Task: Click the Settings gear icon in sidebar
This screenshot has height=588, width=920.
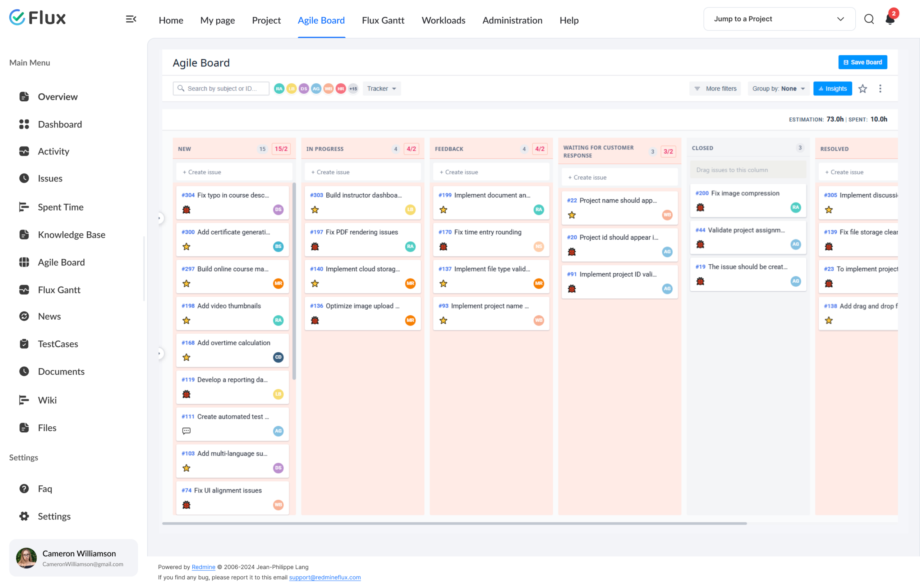Action: point(24,516)
